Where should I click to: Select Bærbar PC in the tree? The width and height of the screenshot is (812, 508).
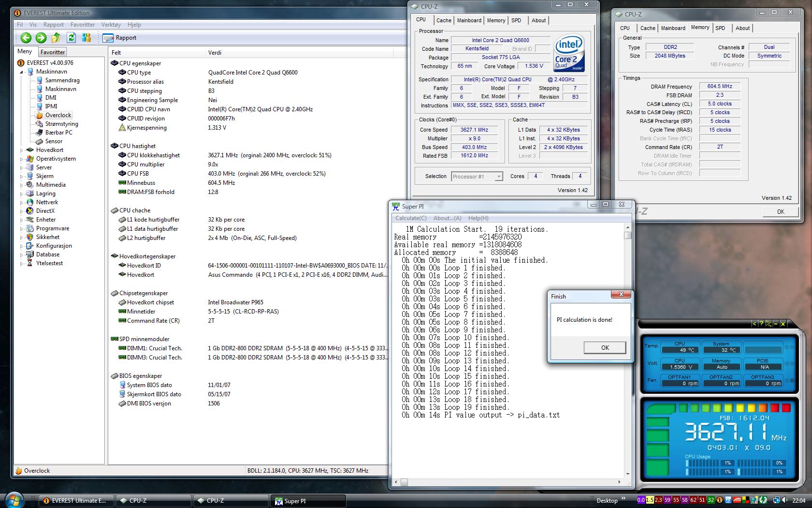point(54,133)
